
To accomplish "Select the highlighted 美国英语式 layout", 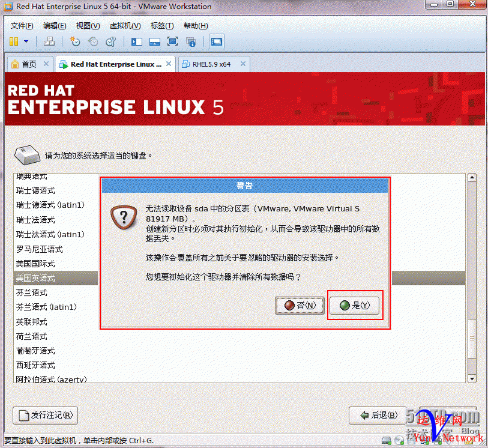I will tap(56, 278).
